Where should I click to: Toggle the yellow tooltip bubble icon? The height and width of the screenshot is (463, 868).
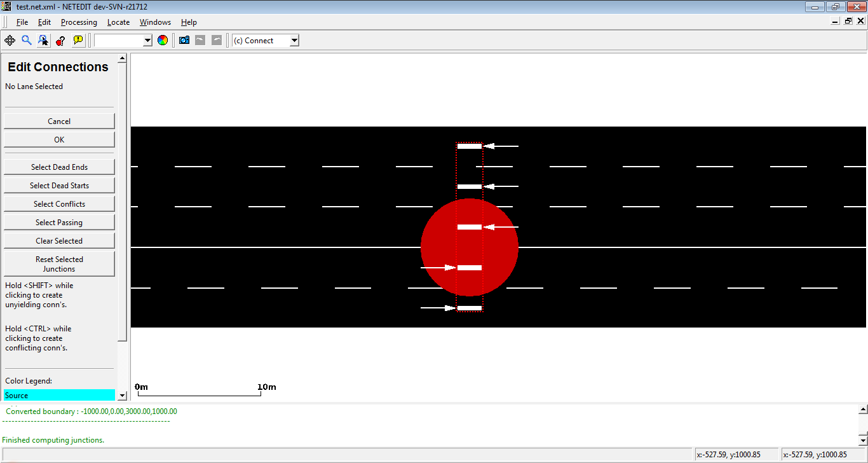(x=78, y=40)
